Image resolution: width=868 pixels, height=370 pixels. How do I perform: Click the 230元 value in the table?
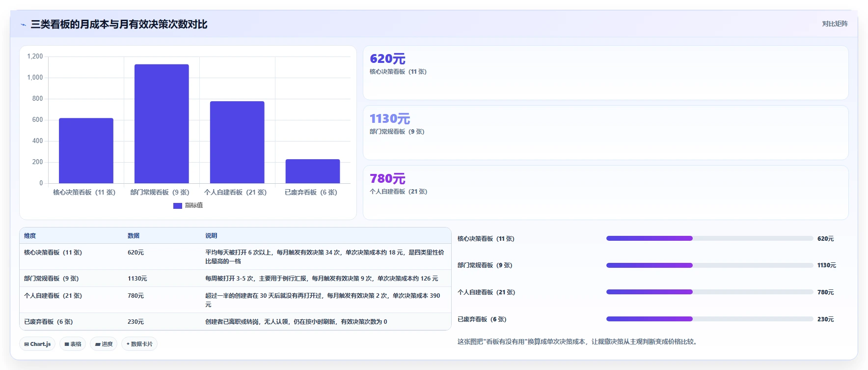pos(136,322)
